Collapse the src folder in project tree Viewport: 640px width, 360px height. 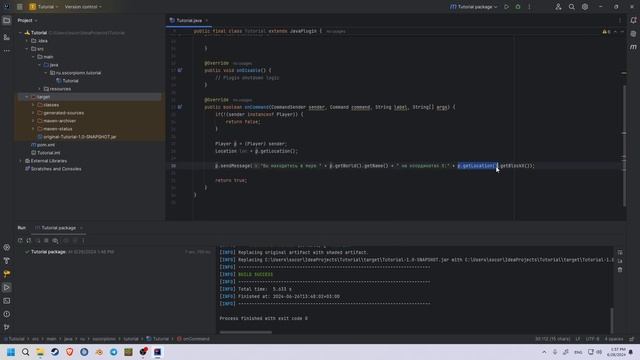[27, 49]
